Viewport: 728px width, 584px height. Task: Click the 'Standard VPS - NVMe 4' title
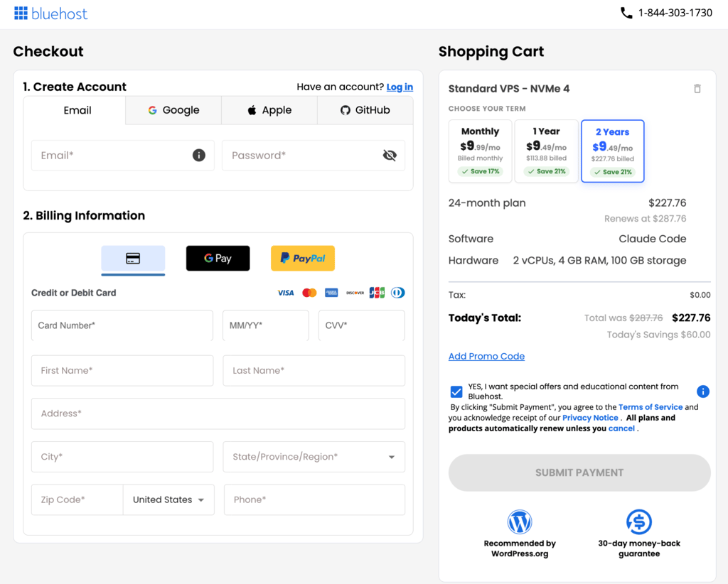(x=509, y=89)
